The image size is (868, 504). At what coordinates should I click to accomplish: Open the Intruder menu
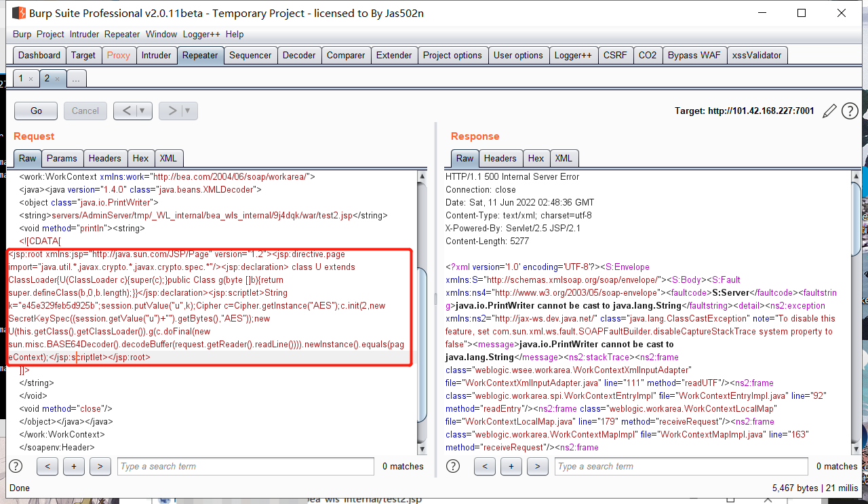84,34
